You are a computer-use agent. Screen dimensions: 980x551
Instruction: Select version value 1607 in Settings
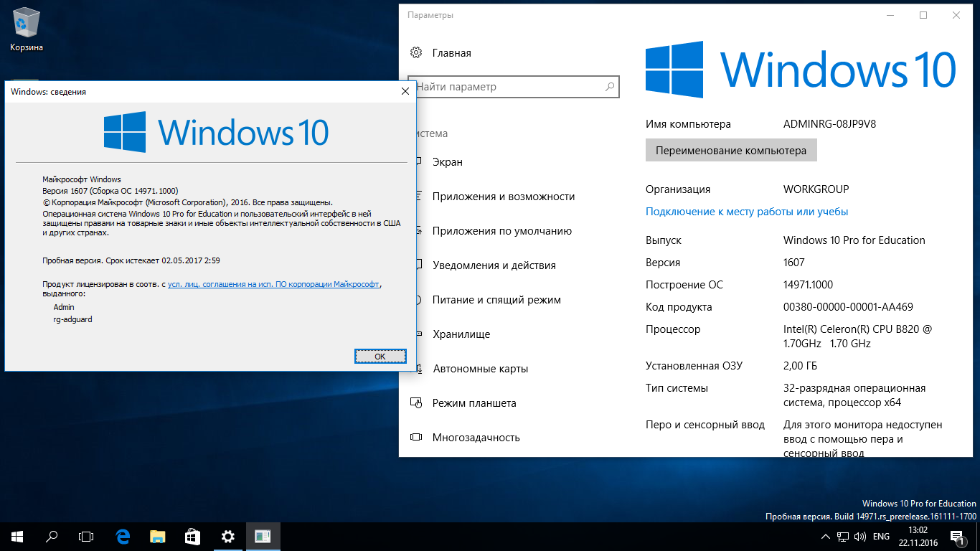pos(794,263)
